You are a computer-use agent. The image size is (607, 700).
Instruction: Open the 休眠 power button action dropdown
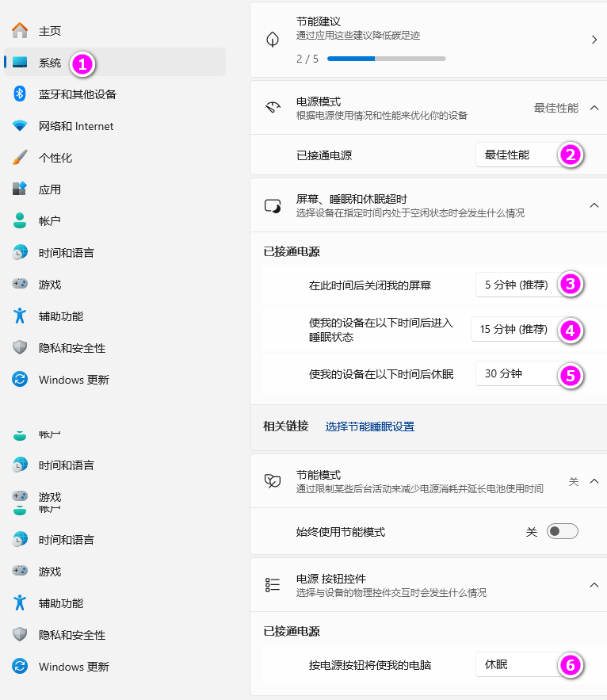529,665
